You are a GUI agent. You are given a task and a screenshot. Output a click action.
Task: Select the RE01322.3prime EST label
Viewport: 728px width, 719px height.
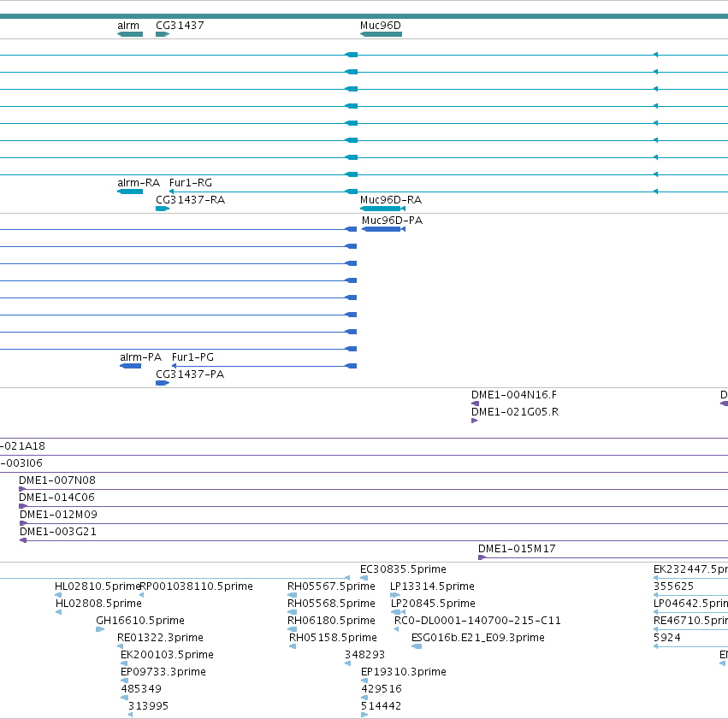tap(160, 639)
